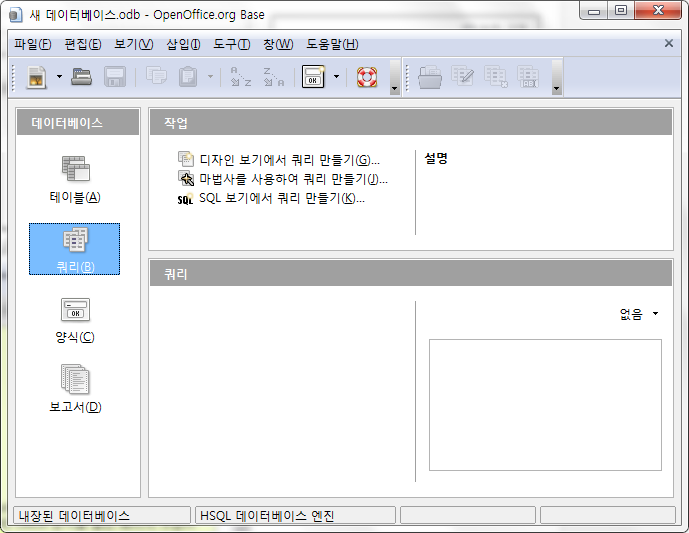Click the Form (OK) toolbar icon

[x=313, y=77]
